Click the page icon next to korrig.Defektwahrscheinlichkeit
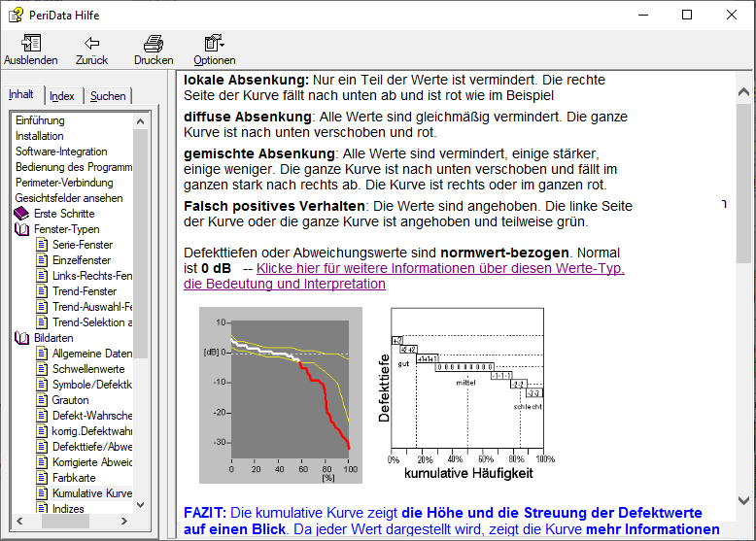This screenshot has width=756, height=541. pos(43,430)
